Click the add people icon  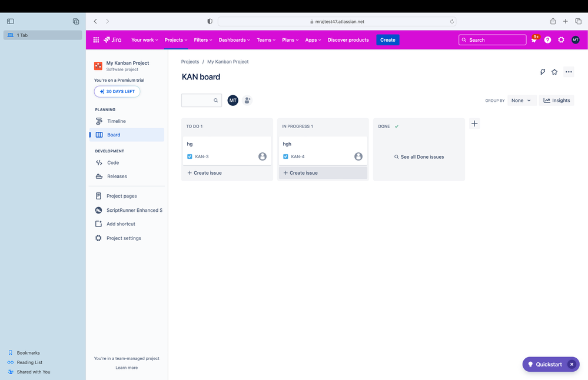pyautogui.click(x=247, y=100)
